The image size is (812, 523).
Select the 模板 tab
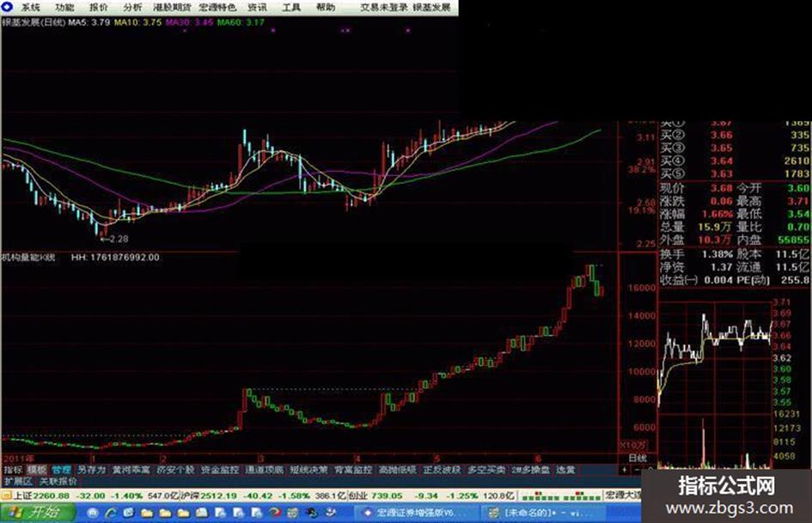coord(37,470)
